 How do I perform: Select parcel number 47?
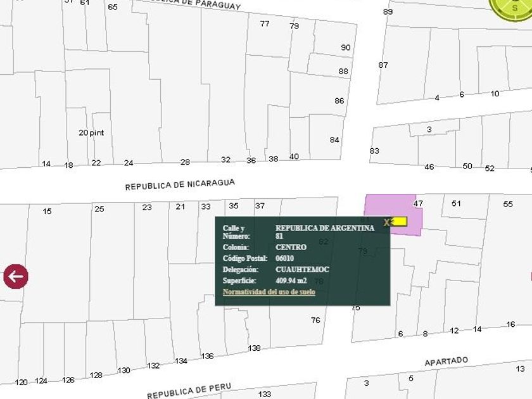click(x=418, y=203)
